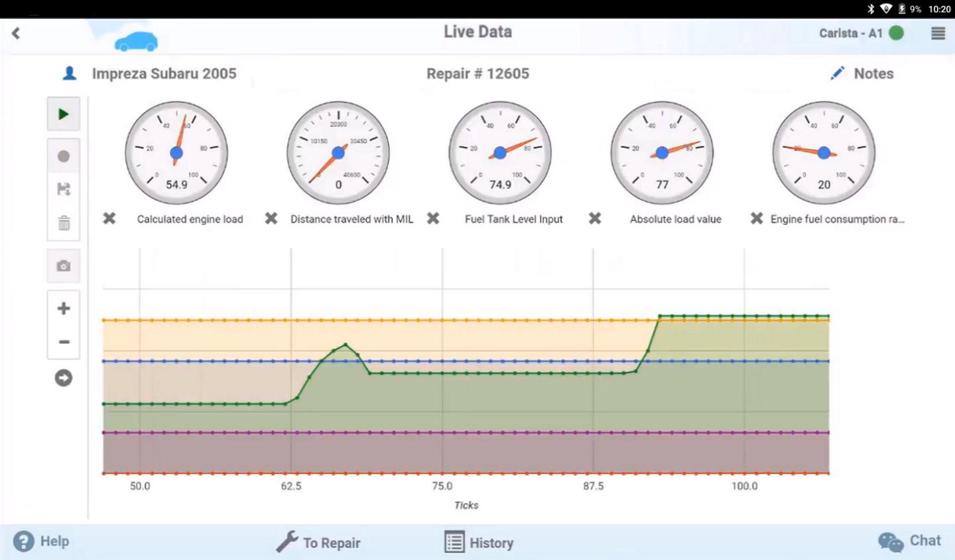Viewport: 955px width, 560px height.
Task: Open the Chat button
Action: point(909,541)
